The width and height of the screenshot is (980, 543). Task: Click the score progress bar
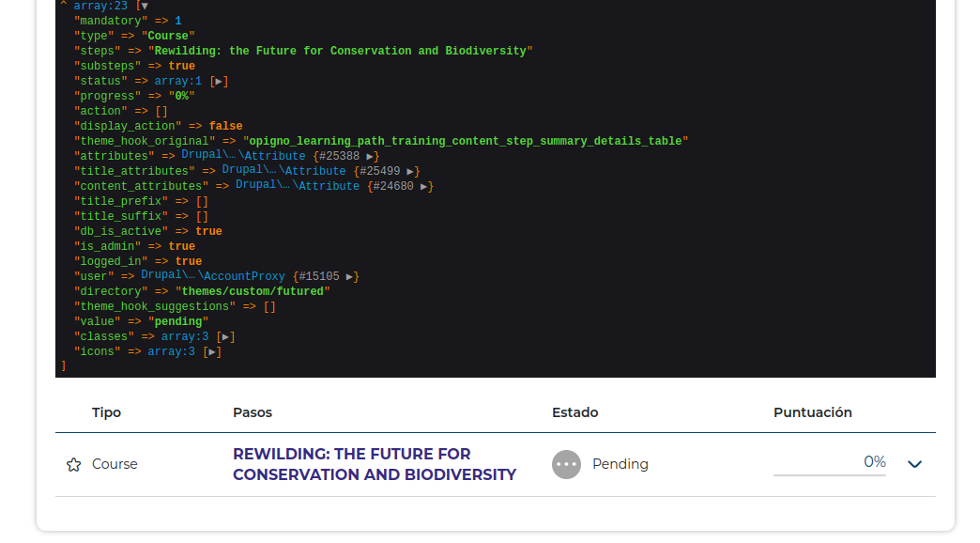point(829,474)
